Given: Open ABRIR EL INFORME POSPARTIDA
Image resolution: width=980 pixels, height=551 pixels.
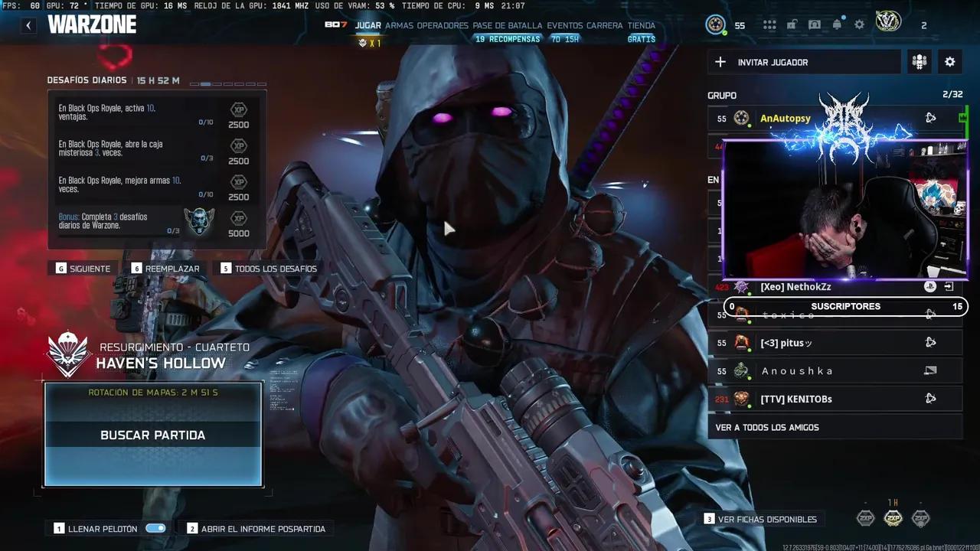Looking at the screenshot, I should (256, 529).
